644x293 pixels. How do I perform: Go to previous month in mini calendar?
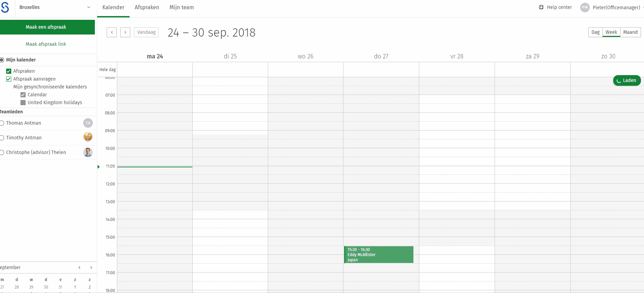(79, 267)
